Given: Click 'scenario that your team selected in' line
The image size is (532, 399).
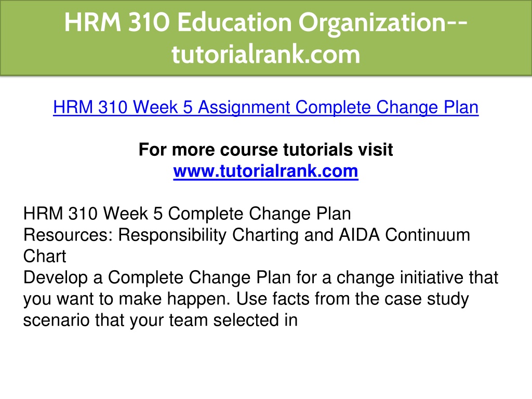Looking at the screenshot, I should (160, 320).
